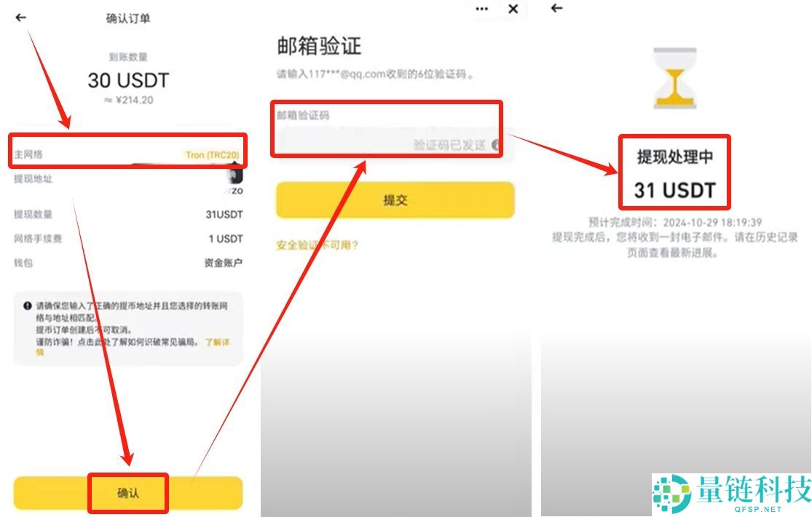Screen dimensions: 812x517
Task: Click the back arrow on the withdrawal processing screen
Action: coord(556,7)
